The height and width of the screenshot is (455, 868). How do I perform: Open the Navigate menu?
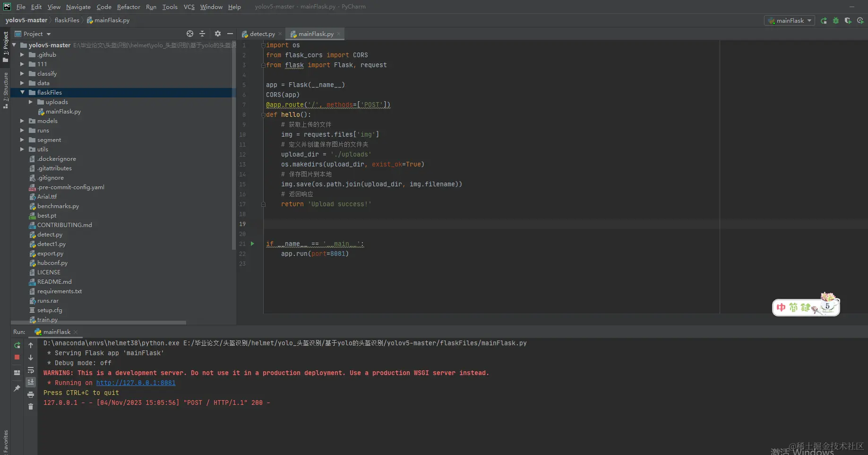(x=78, y=7)
